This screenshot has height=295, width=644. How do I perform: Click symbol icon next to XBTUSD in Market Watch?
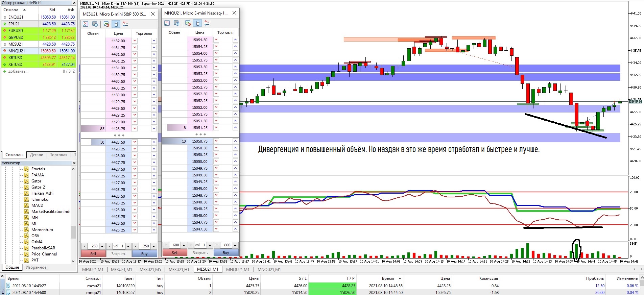coord(5,58)
